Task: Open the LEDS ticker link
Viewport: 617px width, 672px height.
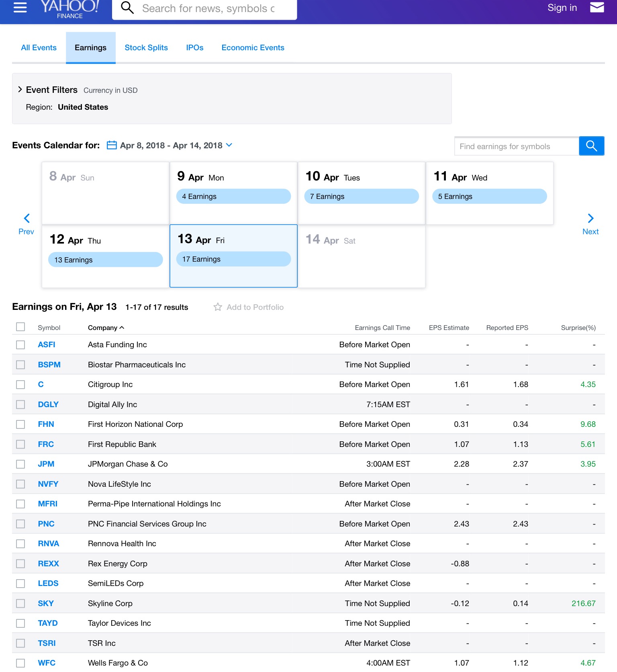Action: pyautogui.click(x=48, y=583)
